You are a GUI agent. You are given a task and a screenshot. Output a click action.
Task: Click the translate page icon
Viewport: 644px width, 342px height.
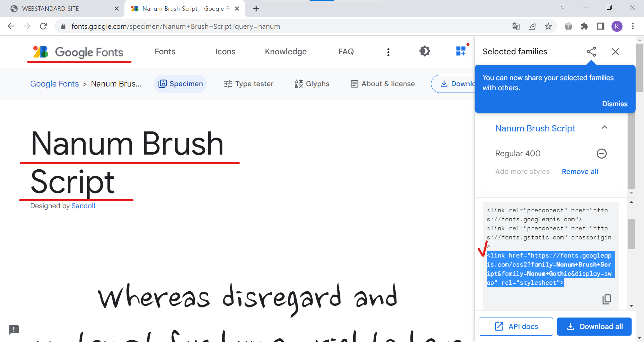[x=516, y=26]
